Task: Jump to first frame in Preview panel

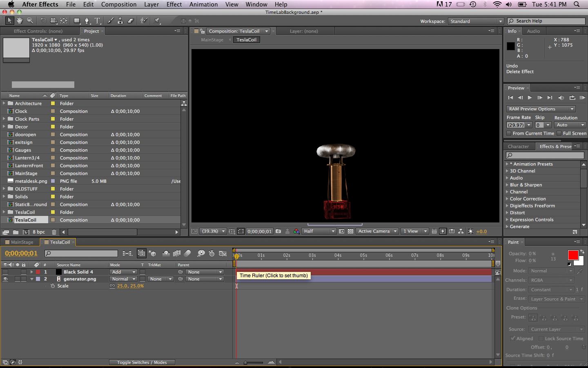Action: pyautogui.click(x=510, y=98)
